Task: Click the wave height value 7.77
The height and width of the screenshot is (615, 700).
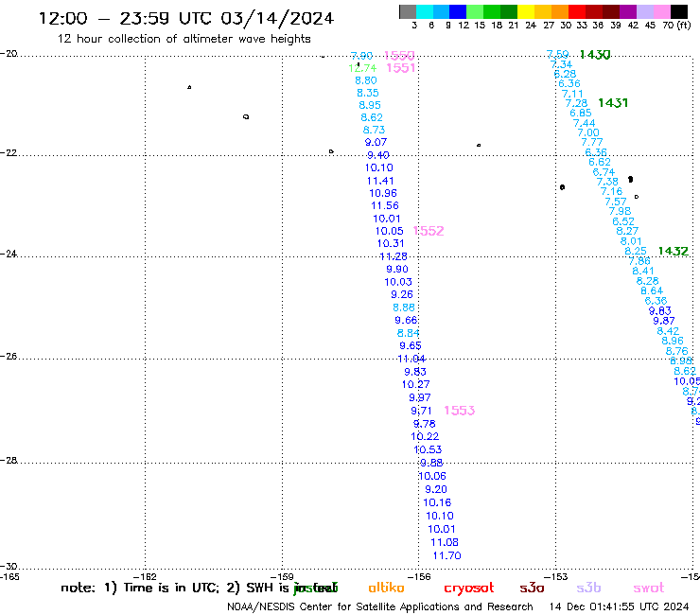Action: click(x=592, y=142)
